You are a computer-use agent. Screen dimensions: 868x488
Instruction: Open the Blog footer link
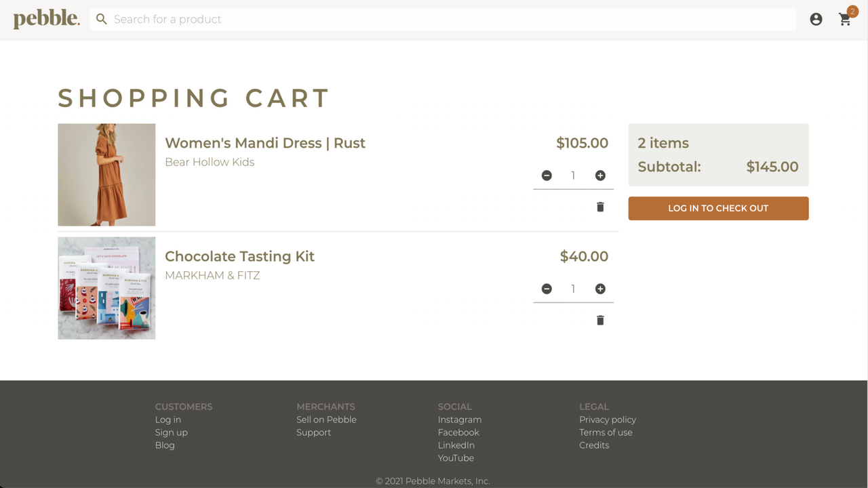(x=165, y=445)
